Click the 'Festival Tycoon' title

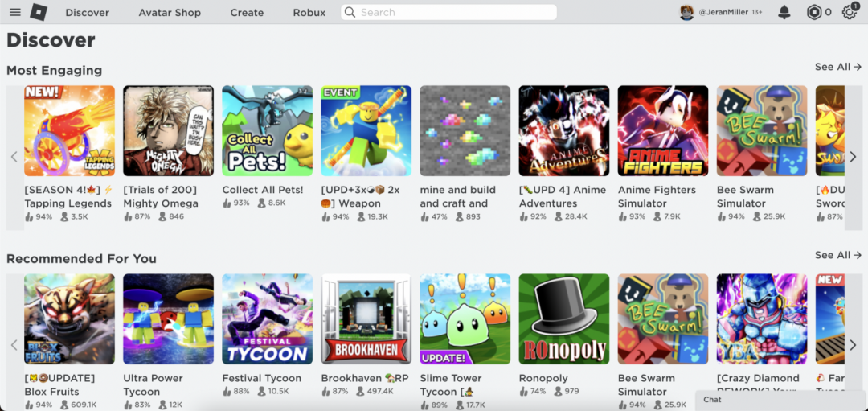point(262,378)
